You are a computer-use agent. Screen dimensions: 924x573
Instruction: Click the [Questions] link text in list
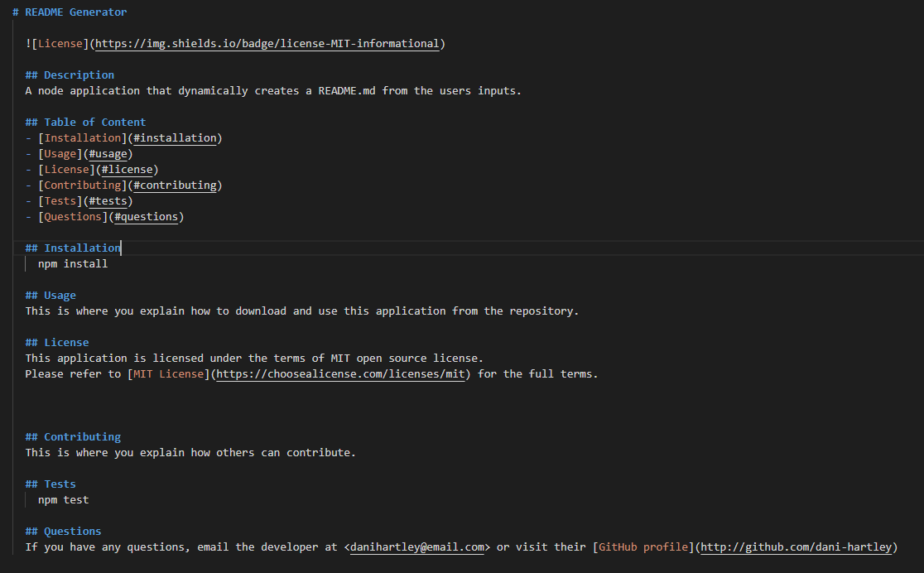click(x=73, y=217)
